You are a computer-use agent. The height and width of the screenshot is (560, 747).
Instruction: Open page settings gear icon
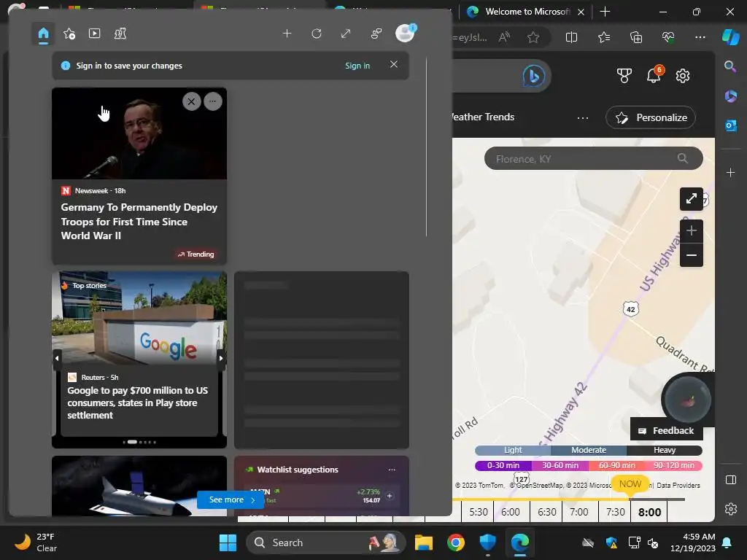tap(683, 76)
